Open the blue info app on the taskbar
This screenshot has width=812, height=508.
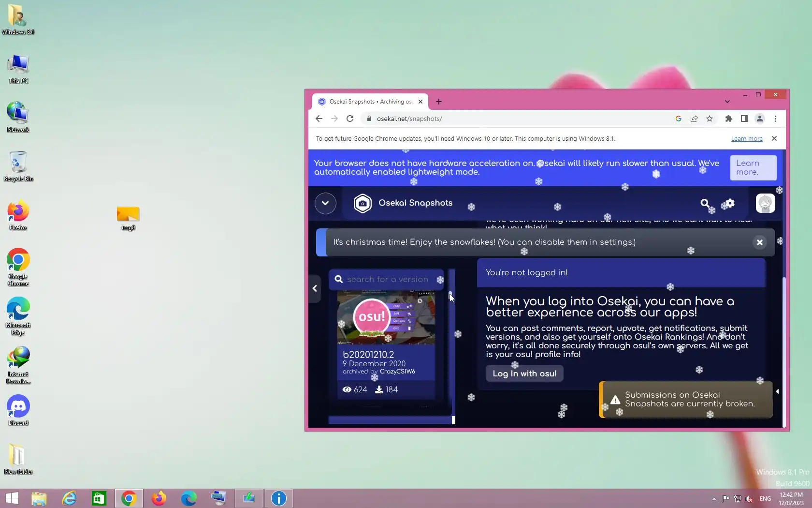pos(279,498)
